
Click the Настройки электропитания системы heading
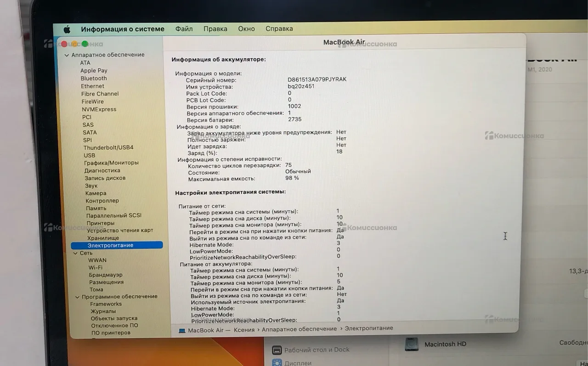pyautogui.click(x=230, y=192)
